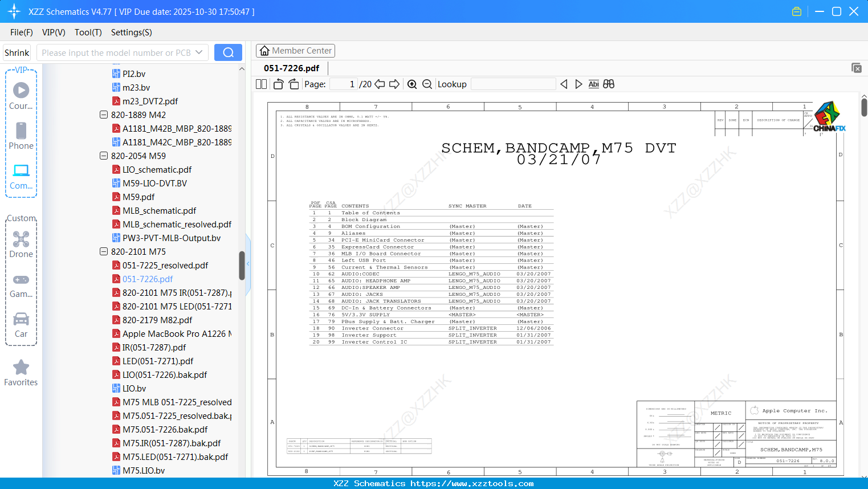Image resolution: width=868 pixels, height=489 pixels.
Task: Open M75.051-7226.bak.pdf file
Action: (165, 429)
